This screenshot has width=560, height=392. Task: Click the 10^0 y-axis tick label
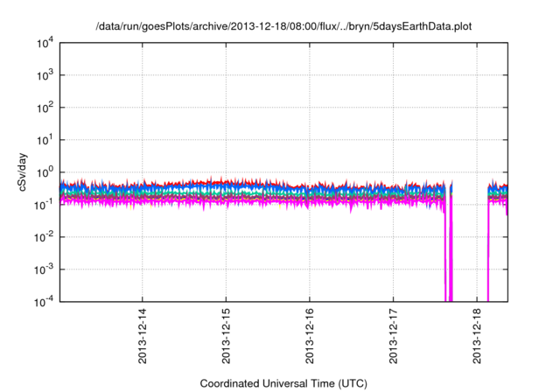click(x=45, y=172)
